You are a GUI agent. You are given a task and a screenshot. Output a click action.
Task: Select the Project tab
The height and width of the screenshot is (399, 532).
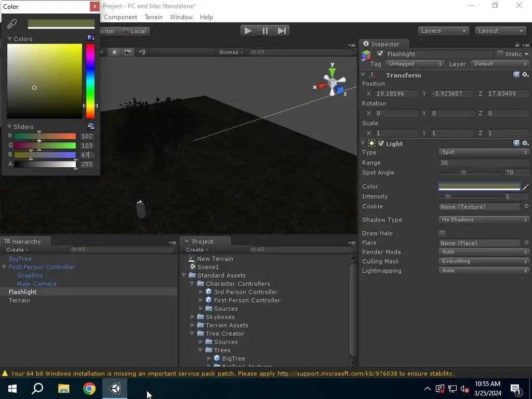click(205, 241)
